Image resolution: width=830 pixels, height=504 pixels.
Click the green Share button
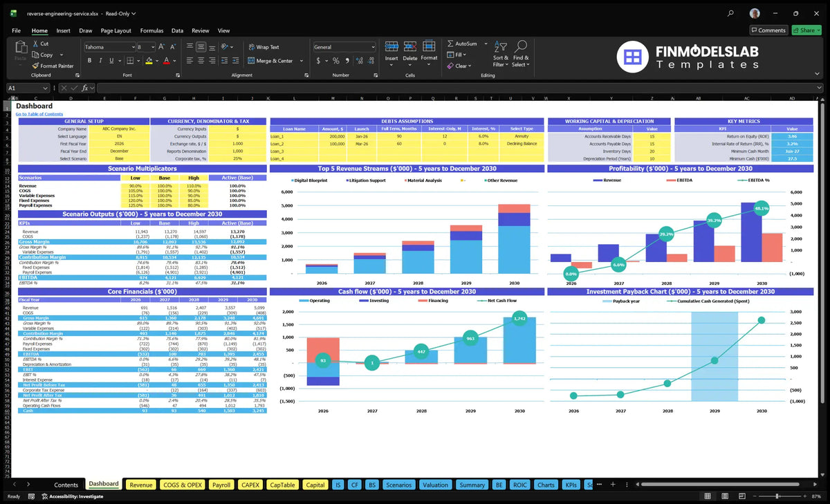(x=806, y=30)
